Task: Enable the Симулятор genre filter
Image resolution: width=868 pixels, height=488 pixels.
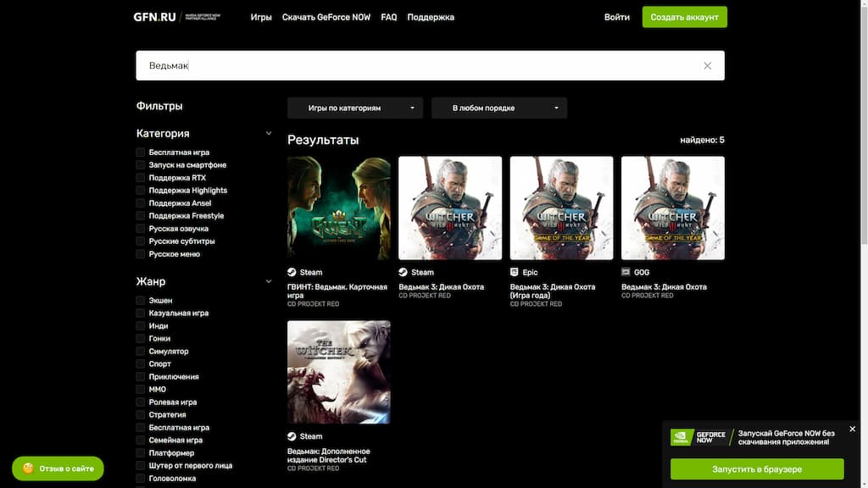Action: click(141, 352)
